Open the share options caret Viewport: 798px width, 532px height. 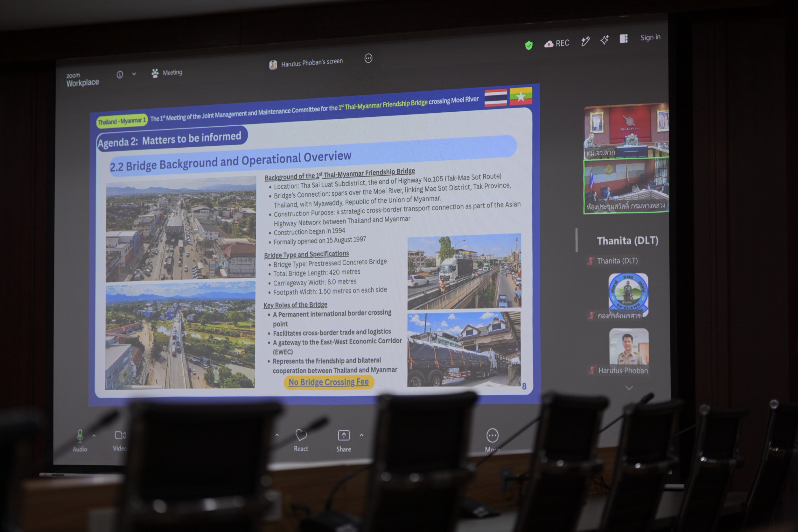362,435
